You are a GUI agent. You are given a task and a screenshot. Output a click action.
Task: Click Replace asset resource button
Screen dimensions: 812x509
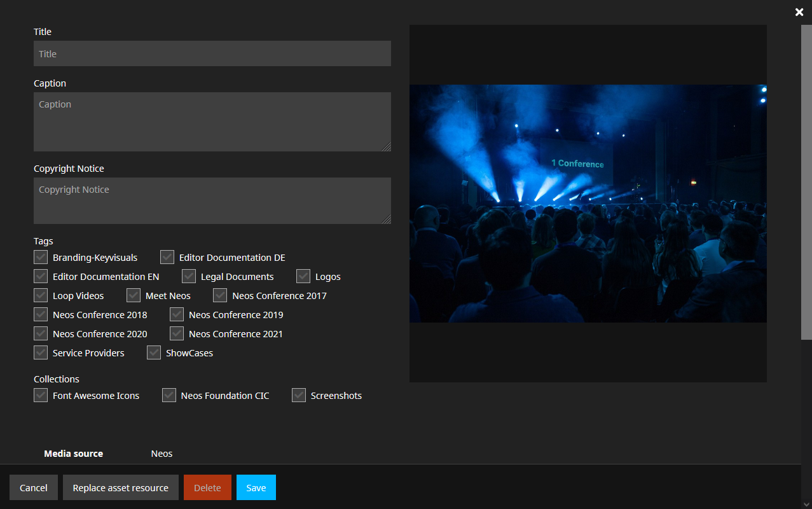pos(120,488)
